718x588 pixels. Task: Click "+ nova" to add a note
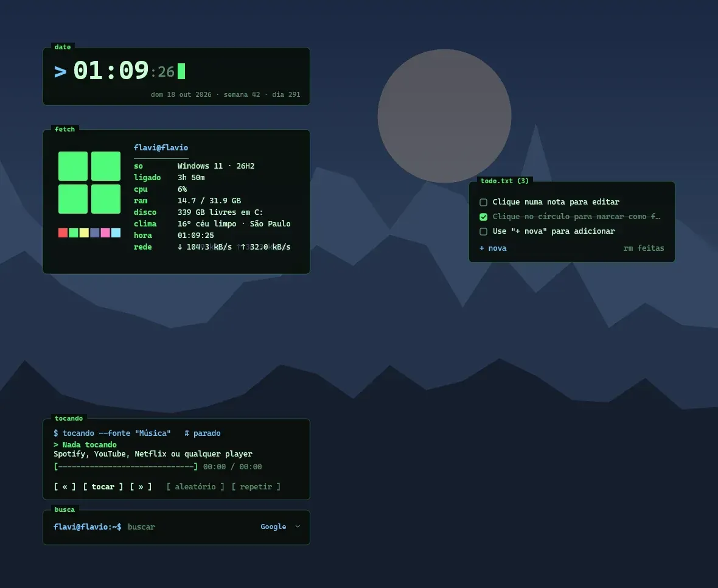point(493,248)
